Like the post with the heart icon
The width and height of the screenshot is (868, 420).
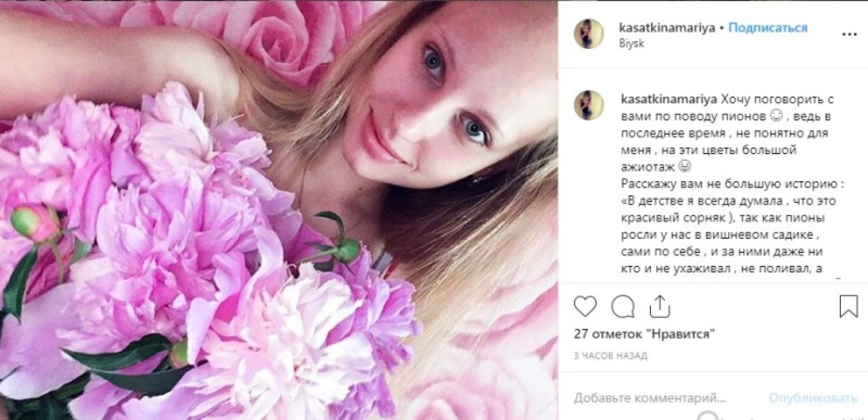pyautogui.click(x=585, y=306)
